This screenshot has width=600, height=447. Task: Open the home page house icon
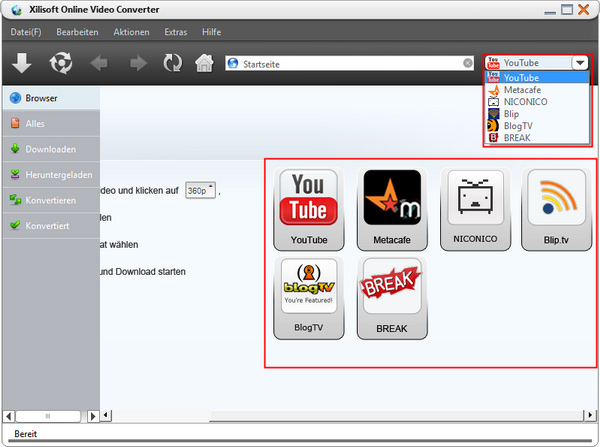click(204, 63)
